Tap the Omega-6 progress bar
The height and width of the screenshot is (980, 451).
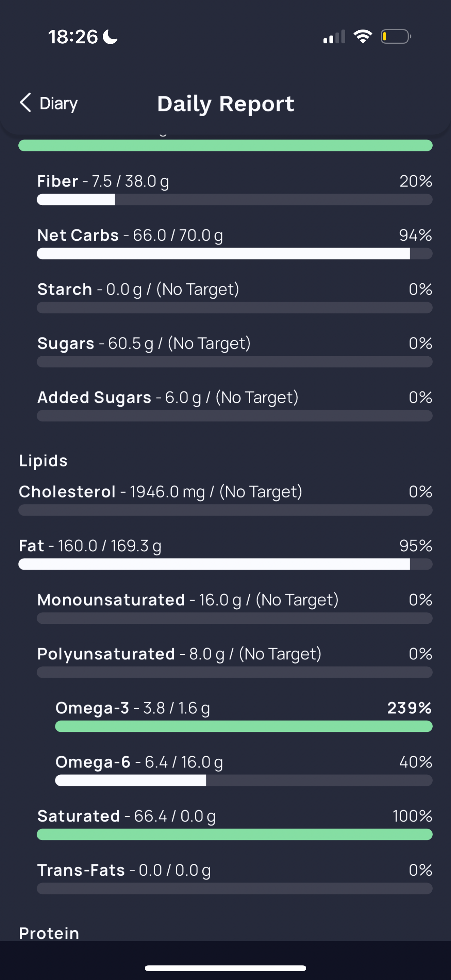[243, 781]
